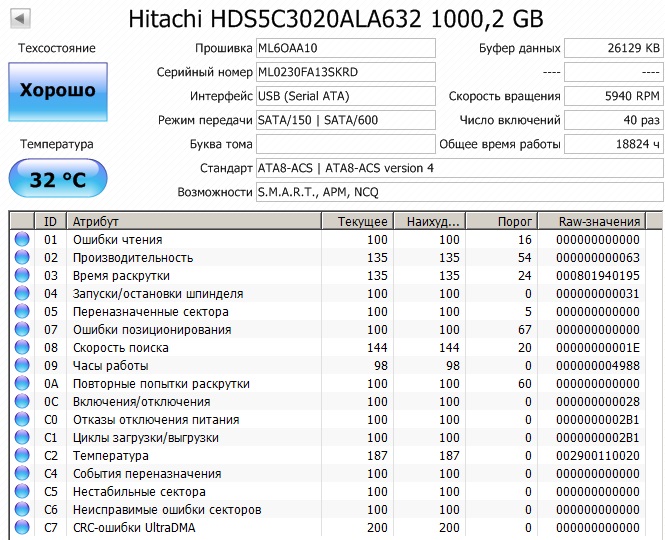Click Общее время работы field 18824 ч

click(614, 144)
